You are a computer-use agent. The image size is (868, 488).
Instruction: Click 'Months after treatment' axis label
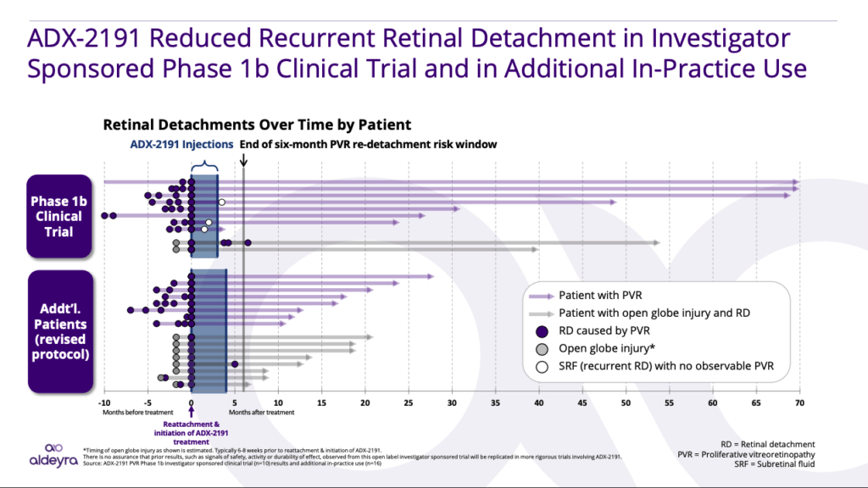[x=262, y=413]
